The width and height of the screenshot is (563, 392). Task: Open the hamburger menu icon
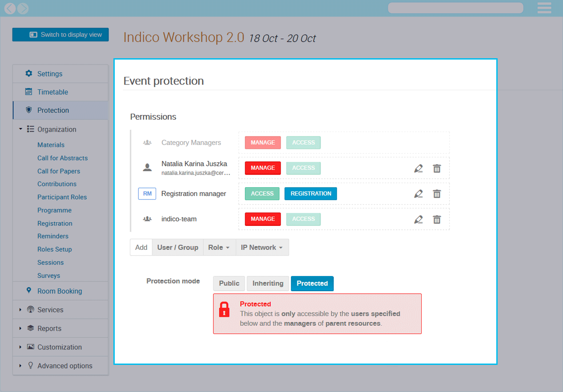(544, 8)
